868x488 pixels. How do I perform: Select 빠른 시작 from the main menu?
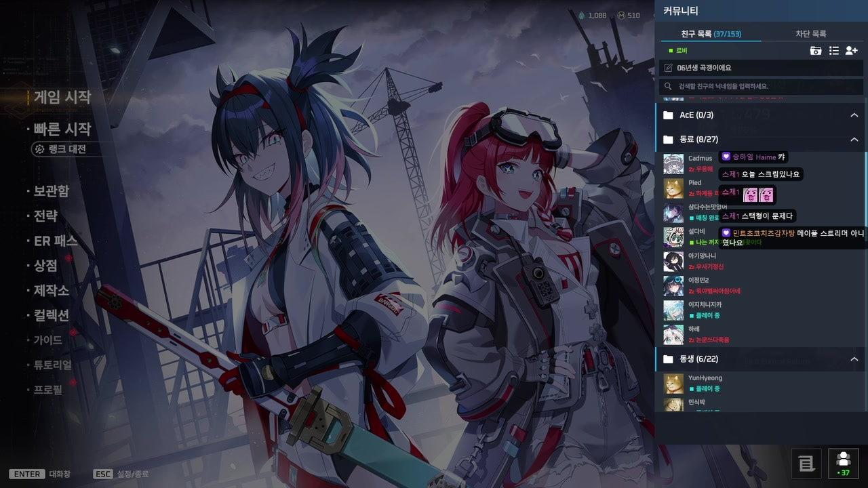click(62, 129)
